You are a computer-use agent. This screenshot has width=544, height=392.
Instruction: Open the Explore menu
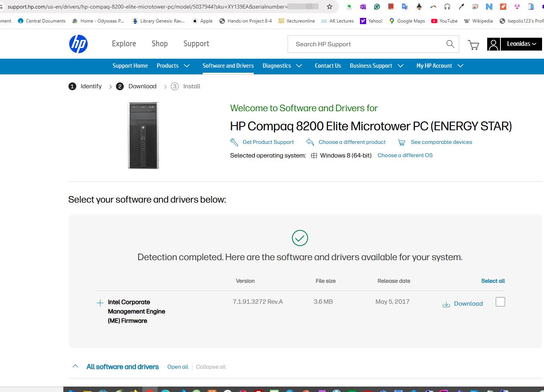[124, 44]
